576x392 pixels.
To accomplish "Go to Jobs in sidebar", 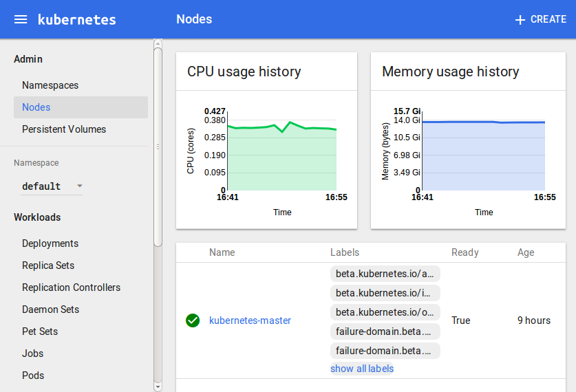I will (32, 353).
